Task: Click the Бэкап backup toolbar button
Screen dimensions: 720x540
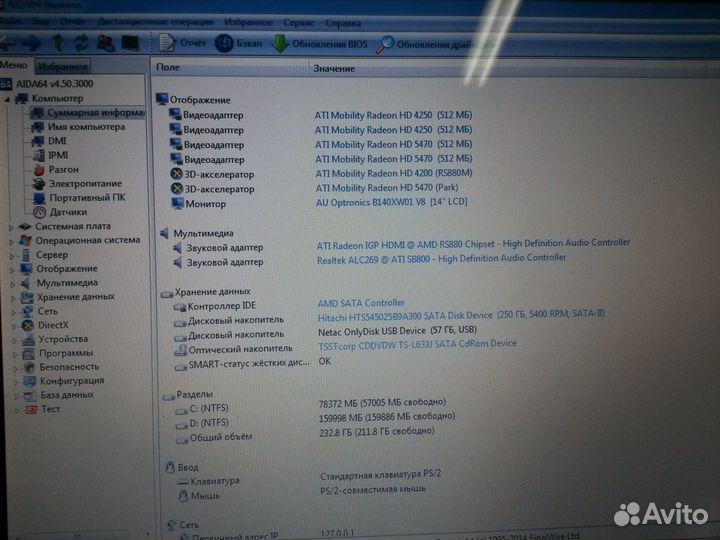Action: tap(239, 44)
